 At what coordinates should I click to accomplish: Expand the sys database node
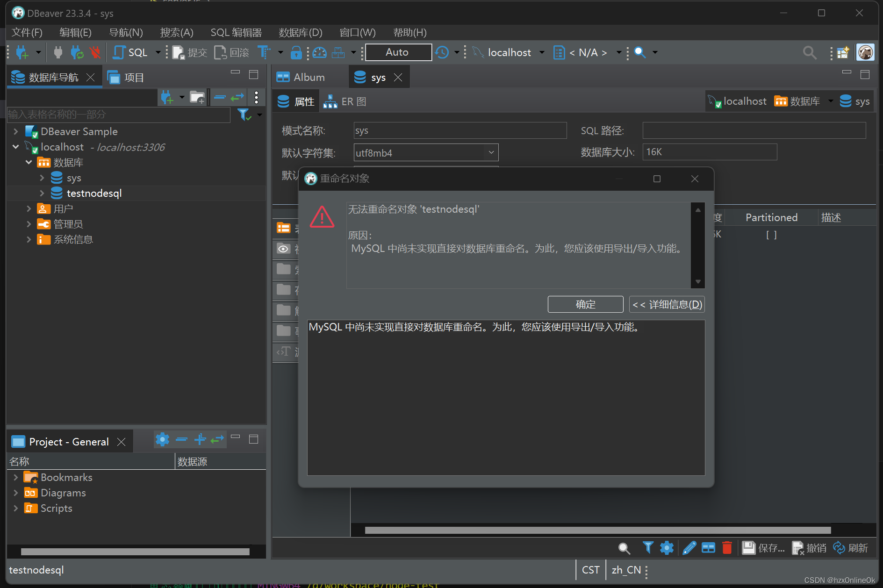click(42, 178)
